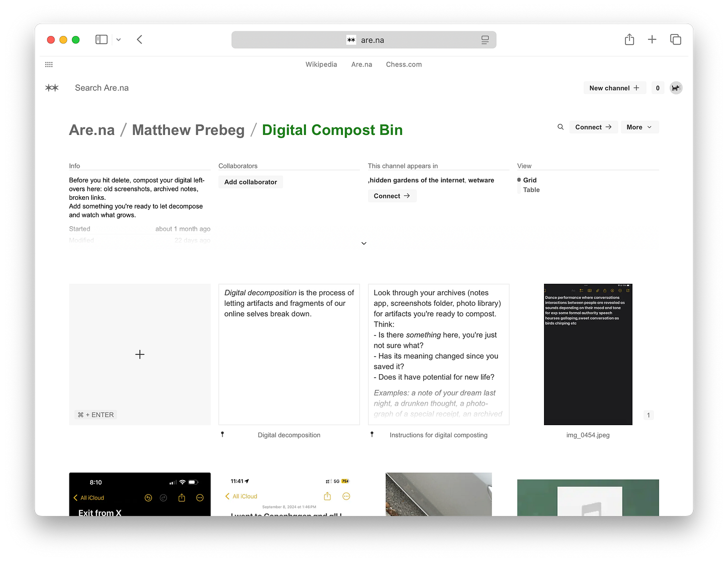Go back with the back arrow
The height and width of the screenshot is (562, 728).
pos(139,39)
